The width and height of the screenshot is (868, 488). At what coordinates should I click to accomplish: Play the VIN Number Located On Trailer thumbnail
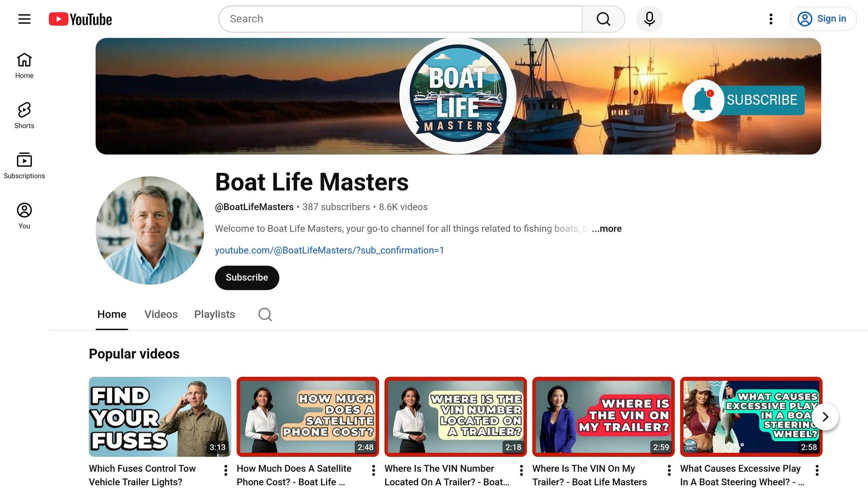coord(456,417)
